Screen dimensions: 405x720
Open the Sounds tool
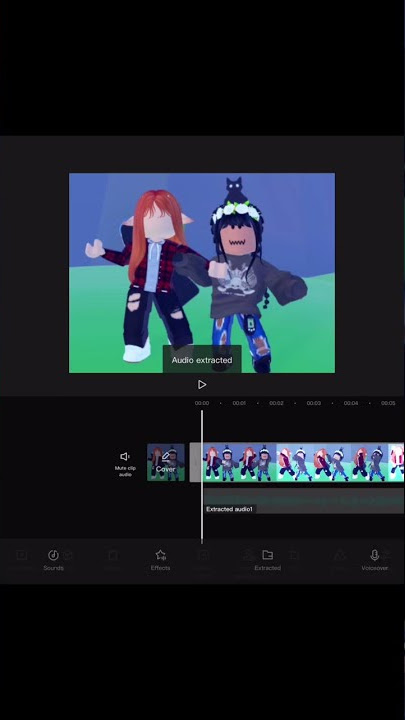(53, 560)
